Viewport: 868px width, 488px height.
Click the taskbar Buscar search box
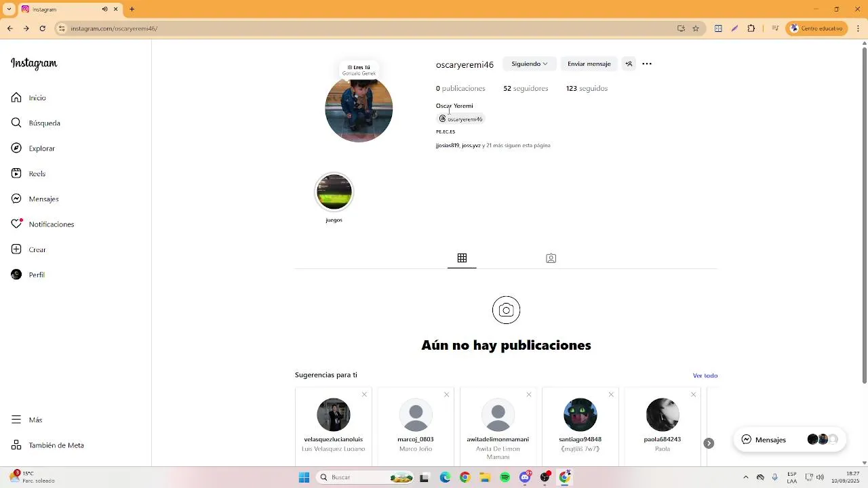(x=366, y=477)
